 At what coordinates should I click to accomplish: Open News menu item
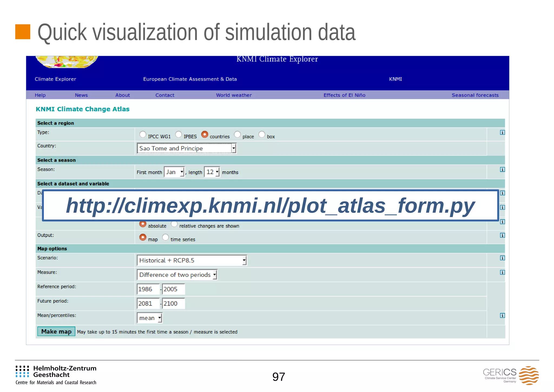tap(81, 95)
